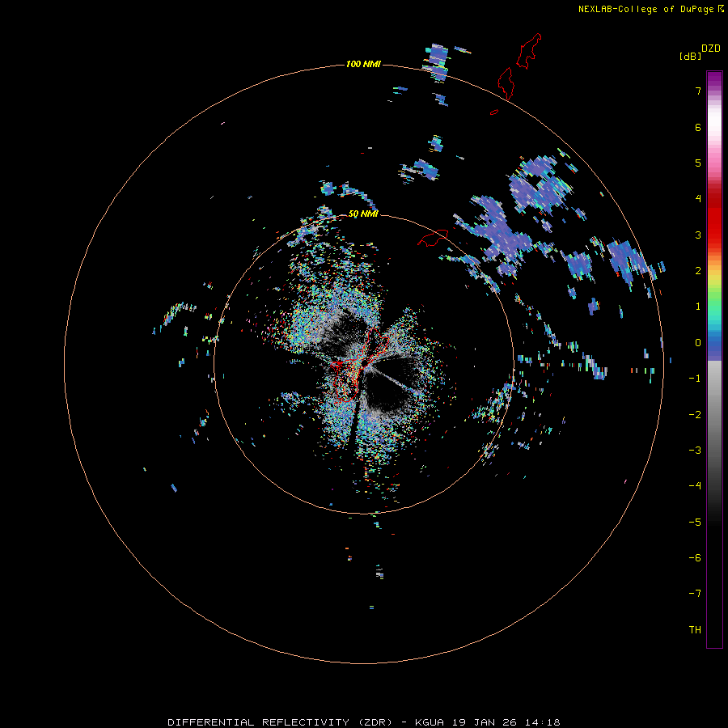Viewport: 728px width, 728px height.
Task: Click the -7 value on the color scale
Action: pyautogui.click(x=695, y=594)
